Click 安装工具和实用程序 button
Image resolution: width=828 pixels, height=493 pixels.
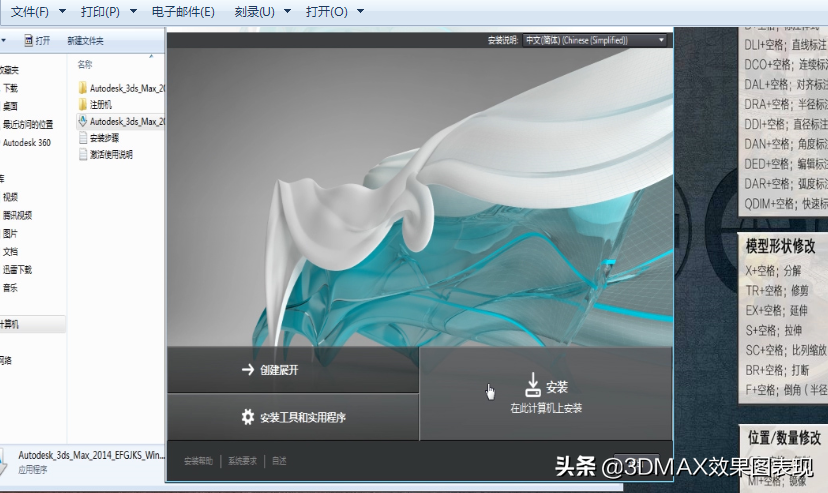293,417
